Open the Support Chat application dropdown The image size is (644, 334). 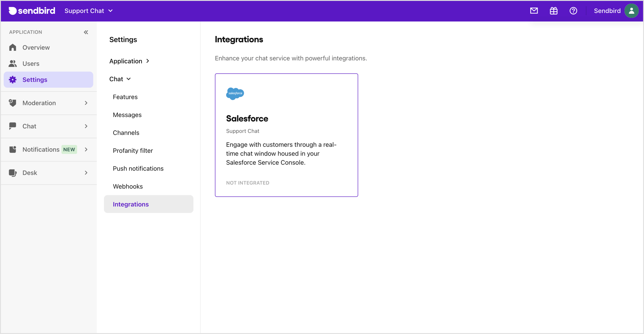tap(89, 11)
